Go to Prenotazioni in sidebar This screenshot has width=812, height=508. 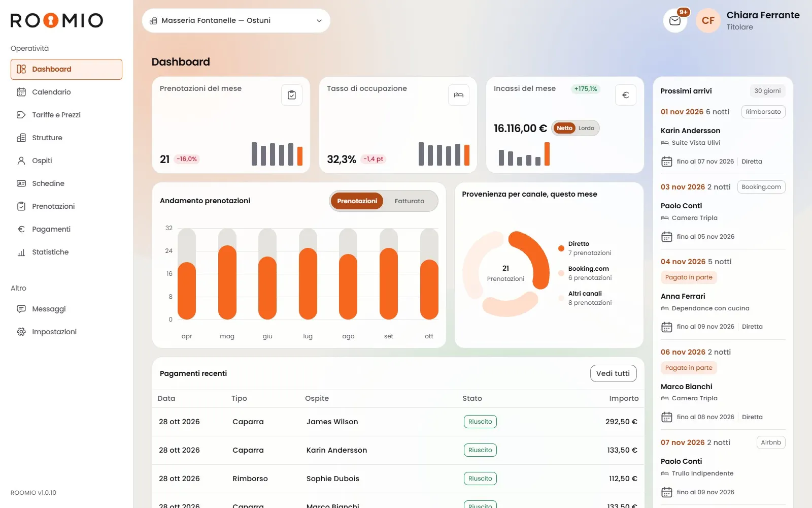(x=66, y=206)
